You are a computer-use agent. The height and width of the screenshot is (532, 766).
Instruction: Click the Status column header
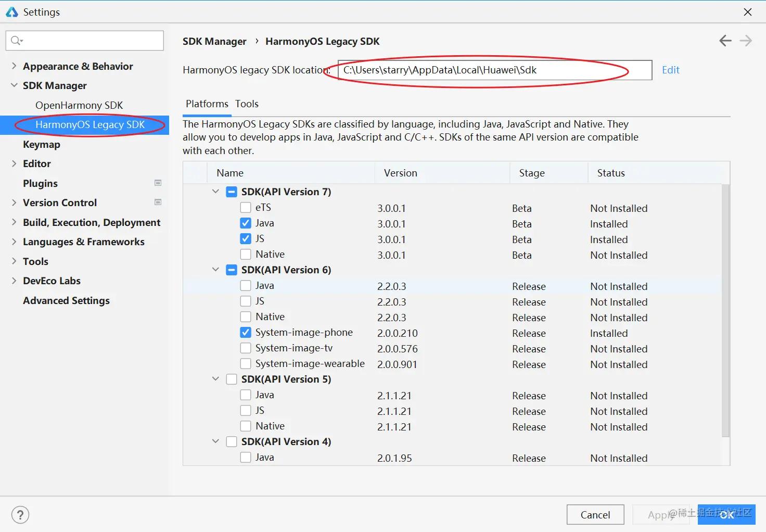[659, 173]
